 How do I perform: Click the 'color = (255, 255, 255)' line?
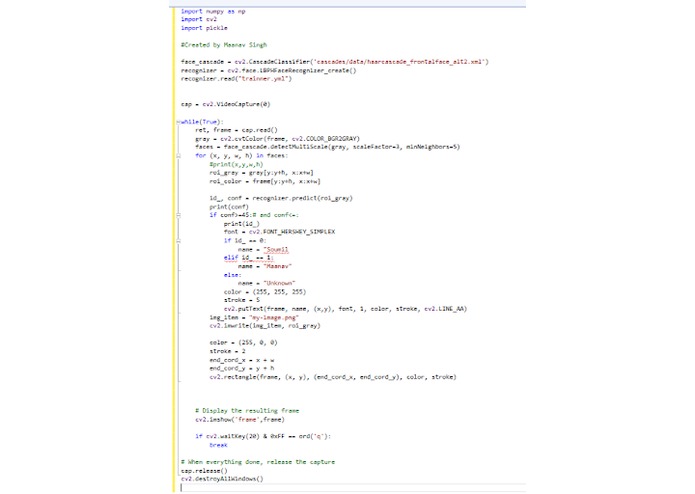coord(265,292)
